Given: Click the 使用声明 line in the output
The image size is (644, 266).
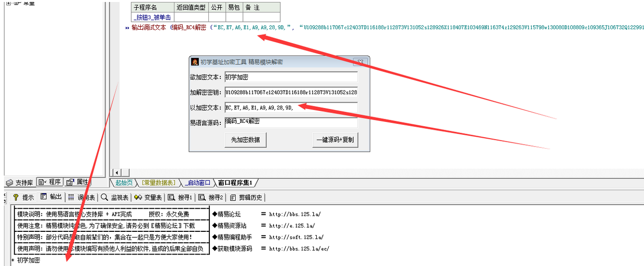Looking at the screenshot, I should point(110,248).
